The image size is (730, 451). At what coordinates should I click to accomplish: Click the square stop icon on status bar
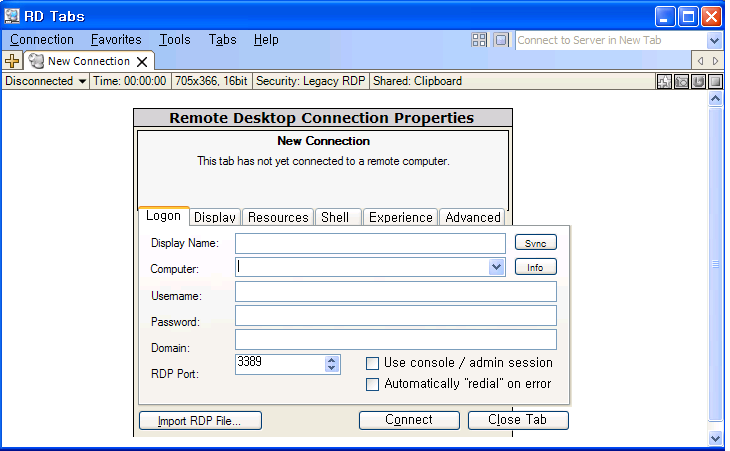(715, 81)
